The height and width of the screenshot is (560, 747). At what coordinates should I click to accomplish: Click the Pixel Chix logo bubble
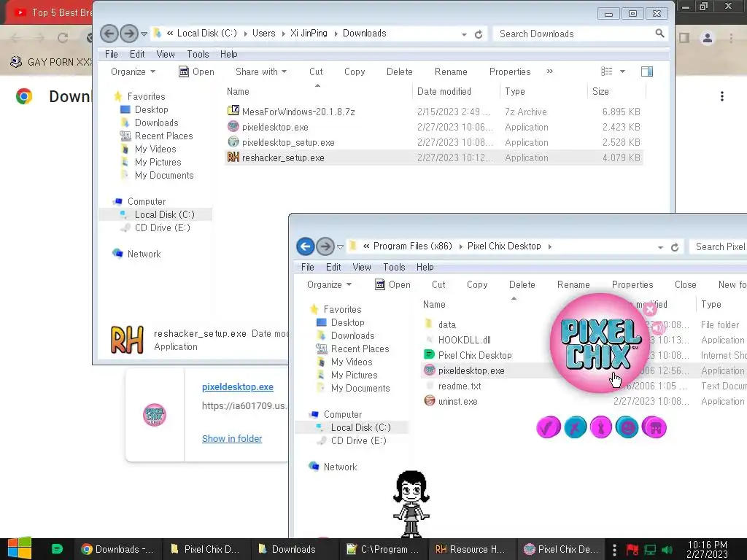[600, 343]
